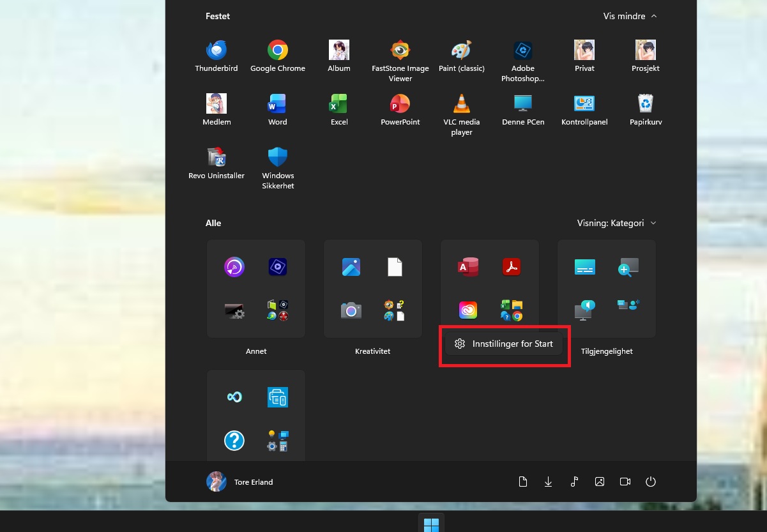Open the Visning: Kategori dropdown
This screenshot has height=532, width=767.
[x=616, y=223]
